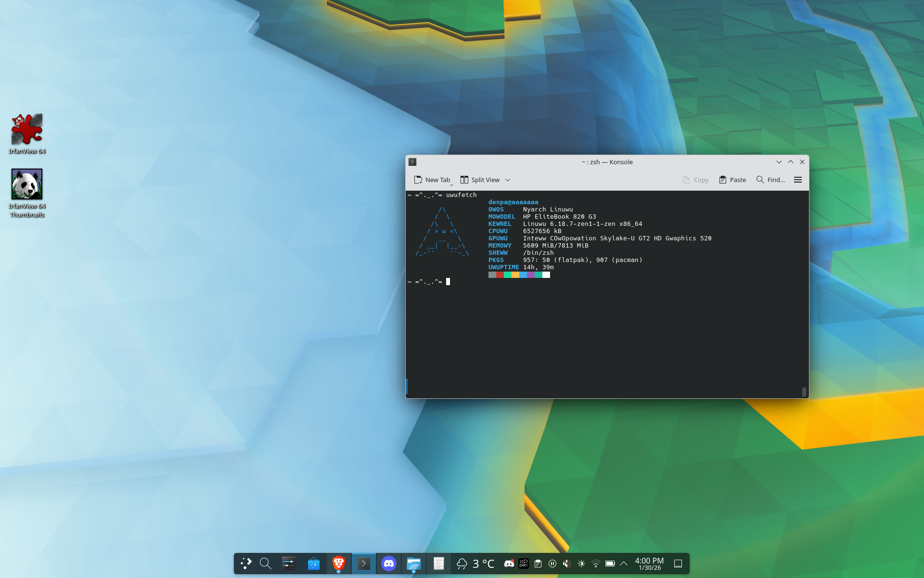The width and height of the screenshot is (924, 578).
Task: Open the Konsole window icon menu
Action: pyautogui.click(x=412, y=162)
